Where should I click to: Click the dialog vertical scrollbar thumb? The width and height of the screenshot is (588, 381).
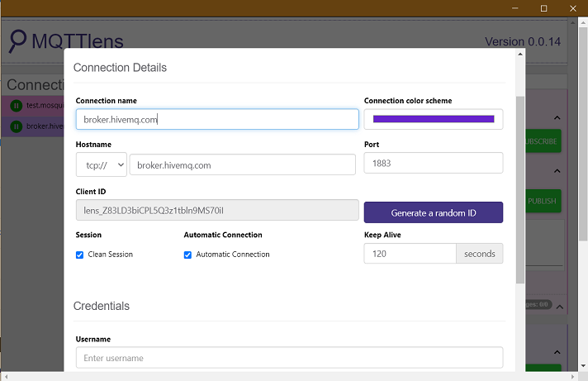click(x=520, y=190)
